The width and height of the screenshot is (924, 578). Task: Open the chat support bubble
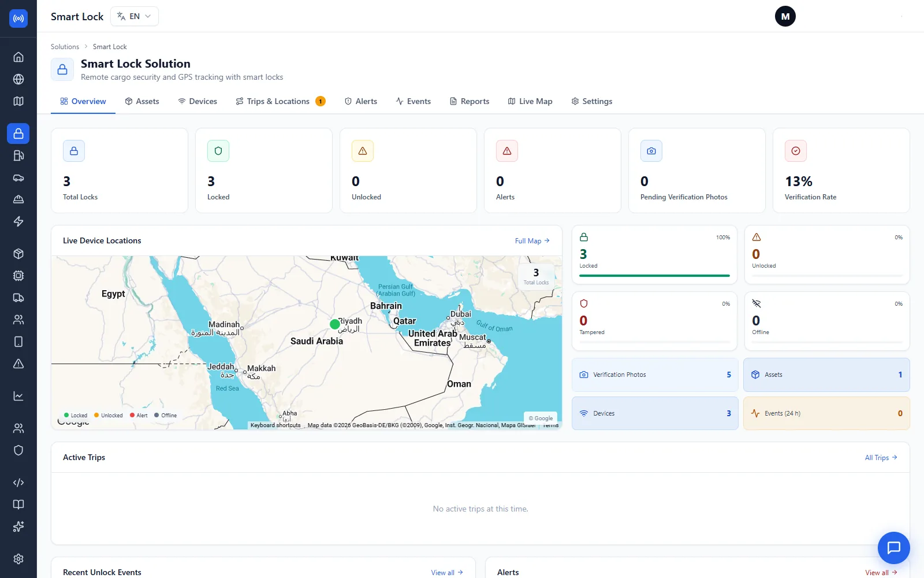point(894,548)
